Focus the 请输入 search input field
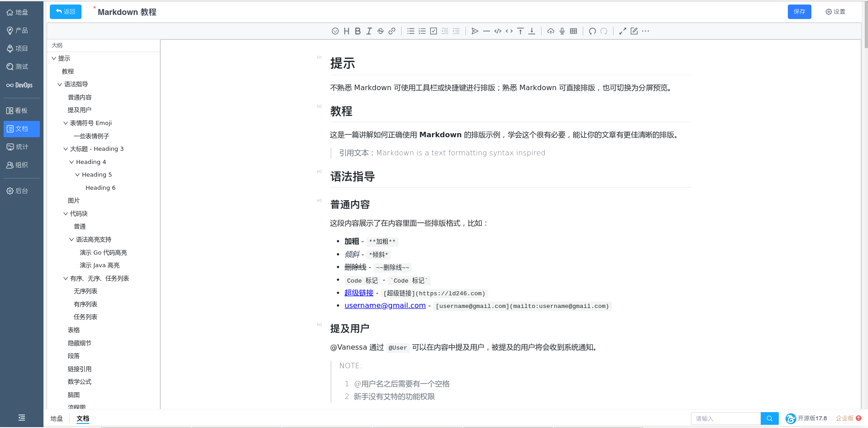The image size is (868, 428). (x=725, y=418)
